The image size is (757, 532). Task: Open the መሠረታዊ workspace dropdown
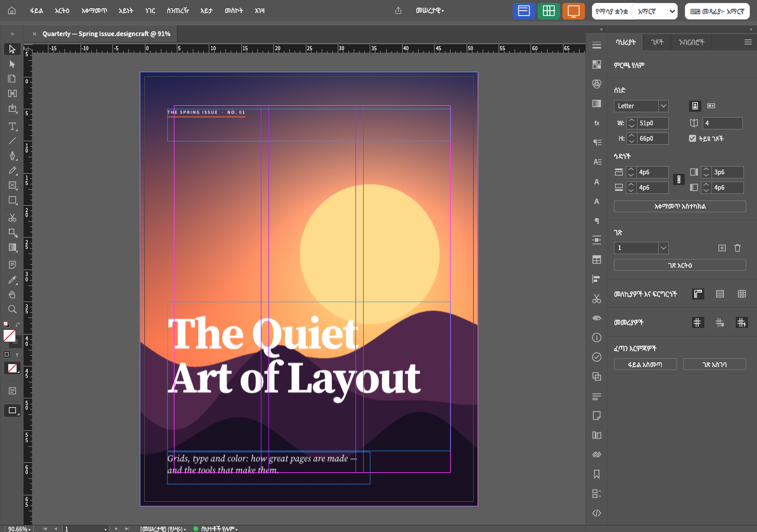(x=430, y=11)
